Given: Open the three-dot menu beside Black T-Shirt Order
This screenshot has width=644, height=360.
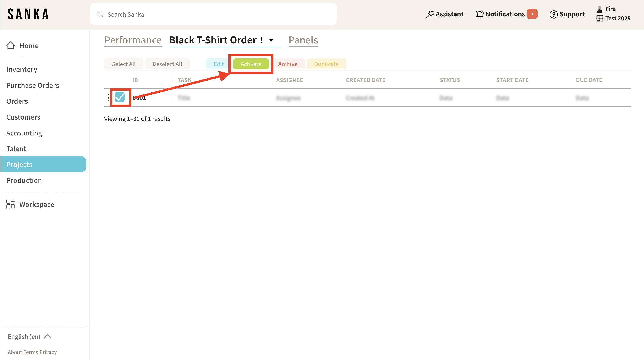Looking at the screenshot, I should tap(261, 40).
